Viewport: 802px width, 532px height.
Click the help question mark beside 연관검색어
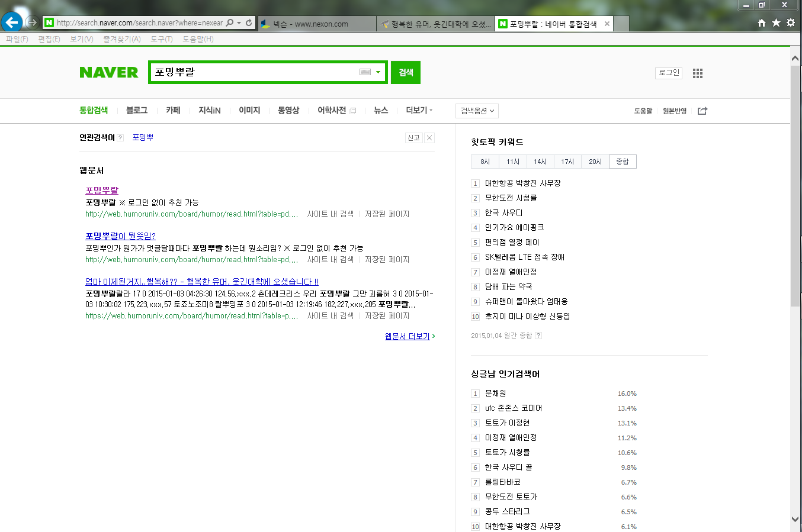[x=120, y=138]
